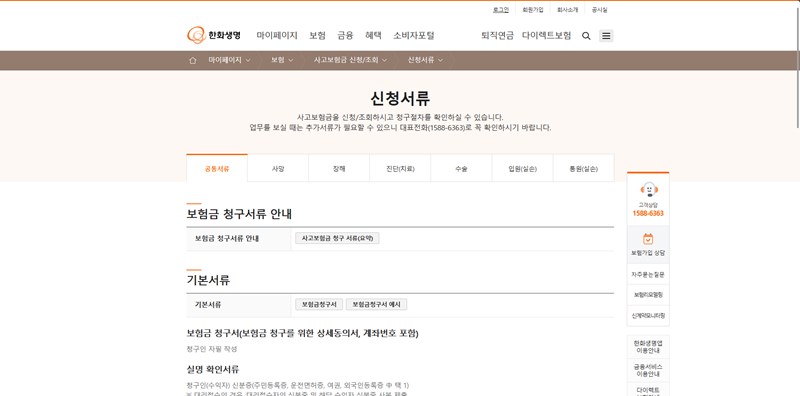The width and height of the screenshot is (800, 396).
Task: Open the hamburger full menu icon
Action: pos(606,36)
